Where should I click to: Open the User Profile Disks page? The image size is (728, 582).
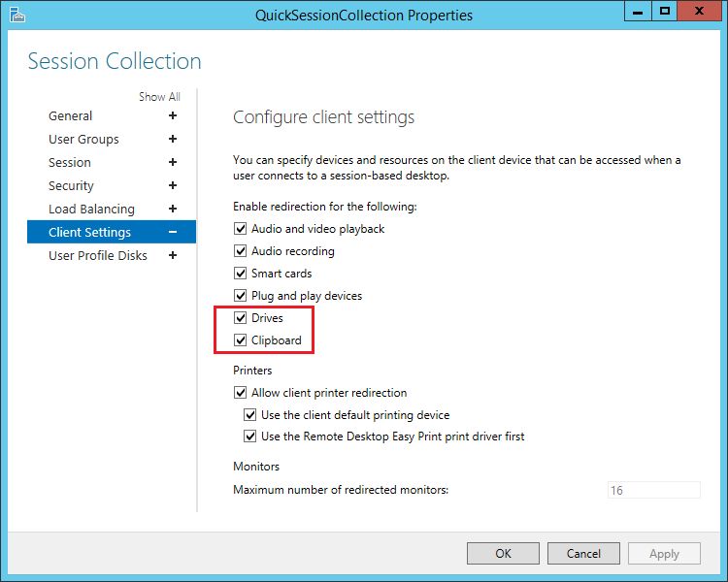point(97,255)
